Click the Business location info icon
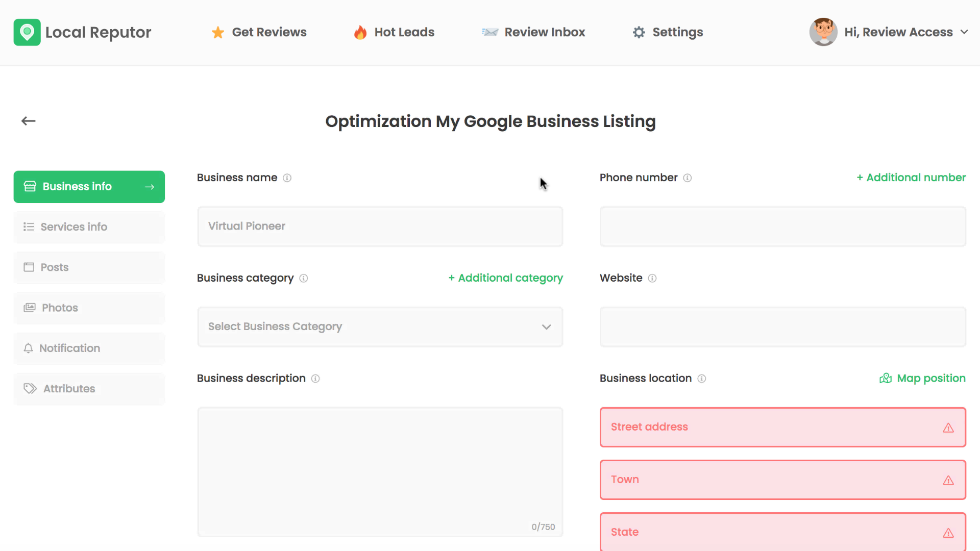The width and height of the screenshot is (980, 551). (702, 379)
